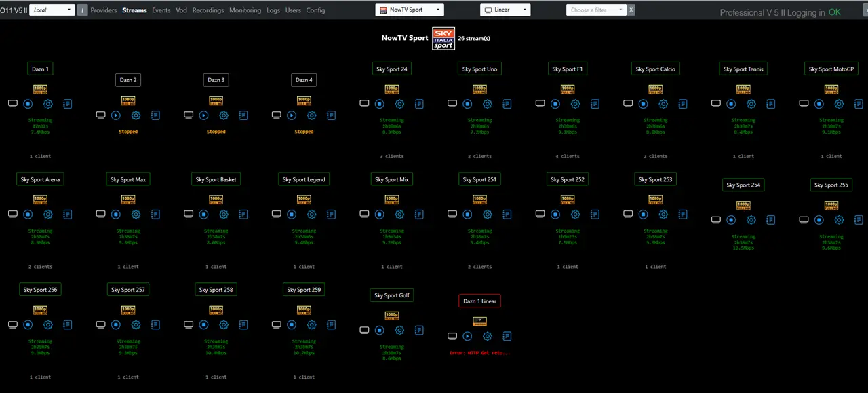The height and width of the screenshot is (393, 868).
Task: Go to the Providers menu
Action: pos(104,10)
